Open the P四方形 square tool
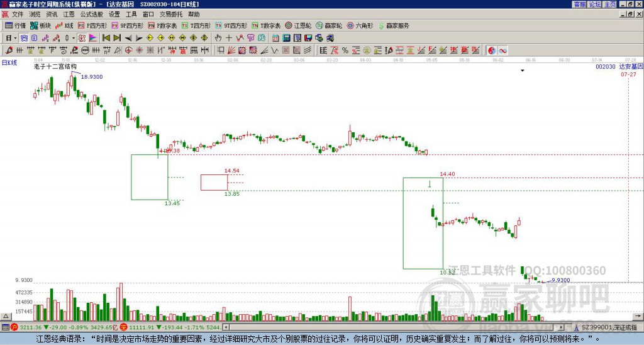 point(93,25)
